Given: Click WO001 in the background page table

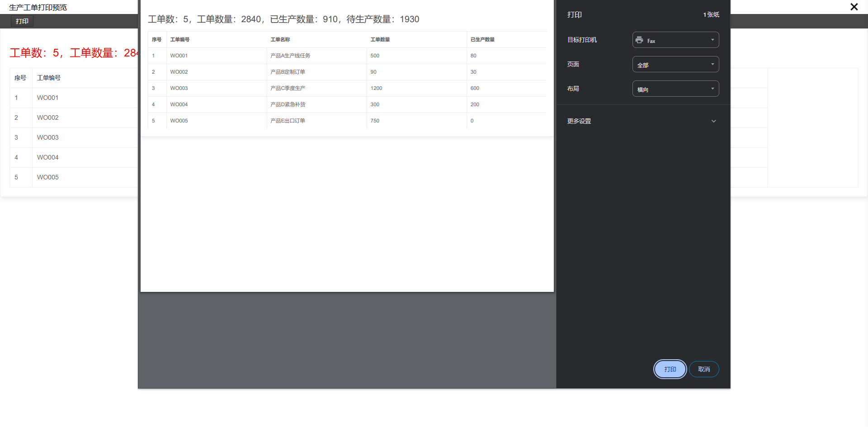Looking at the screenshot, I should (48, 98).
